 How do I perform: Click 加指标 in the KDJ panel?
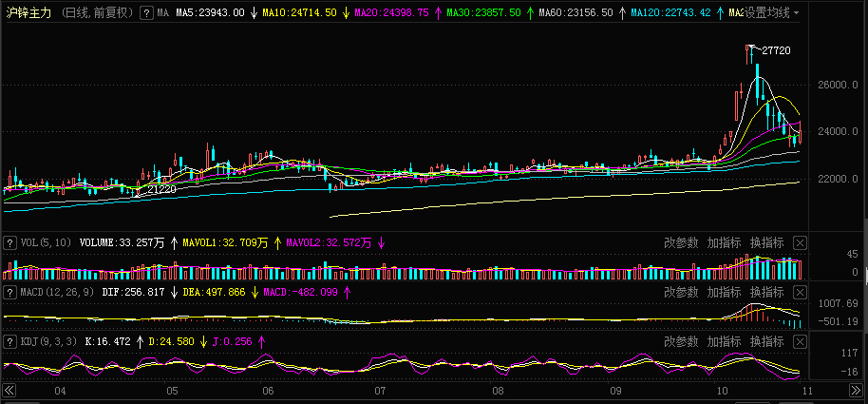pos(724,340)
